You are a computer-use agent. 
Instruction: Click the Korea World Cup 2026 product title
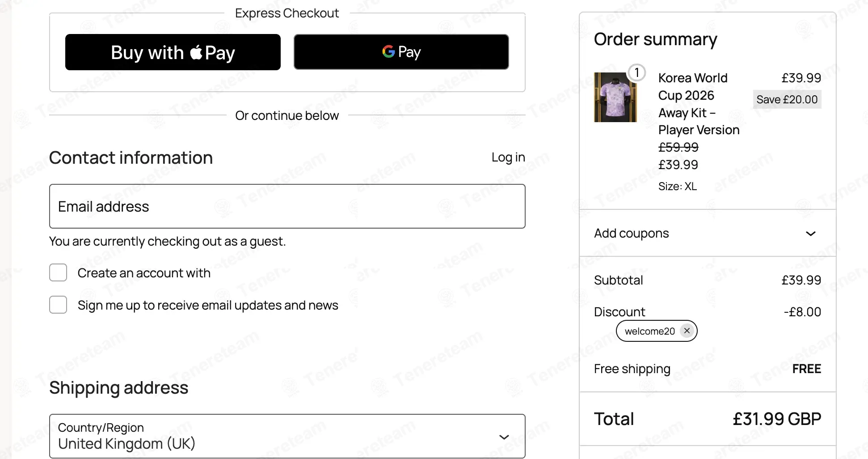coord(699,104)
